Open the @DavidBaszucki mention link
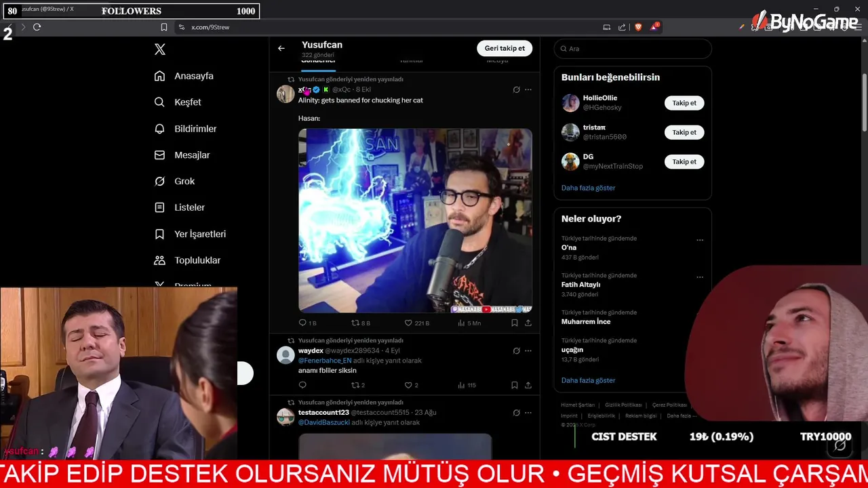 [x=324, y=422]
